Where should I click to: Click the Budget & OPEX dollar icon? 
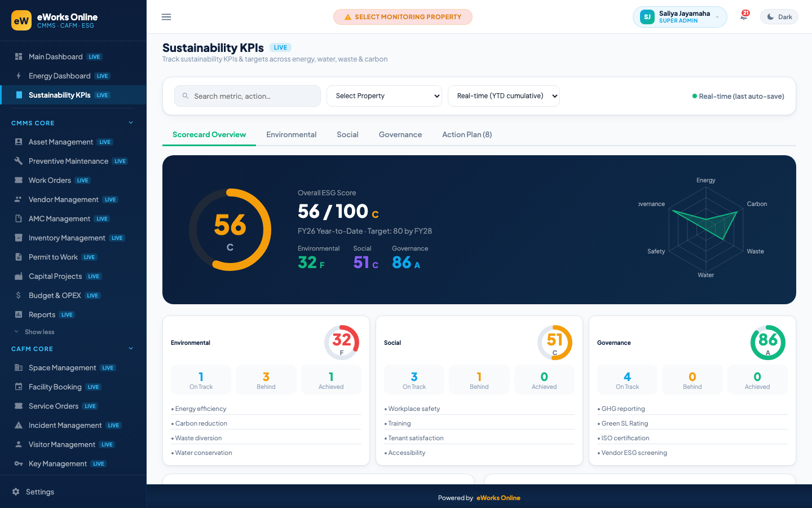(19, 295)
